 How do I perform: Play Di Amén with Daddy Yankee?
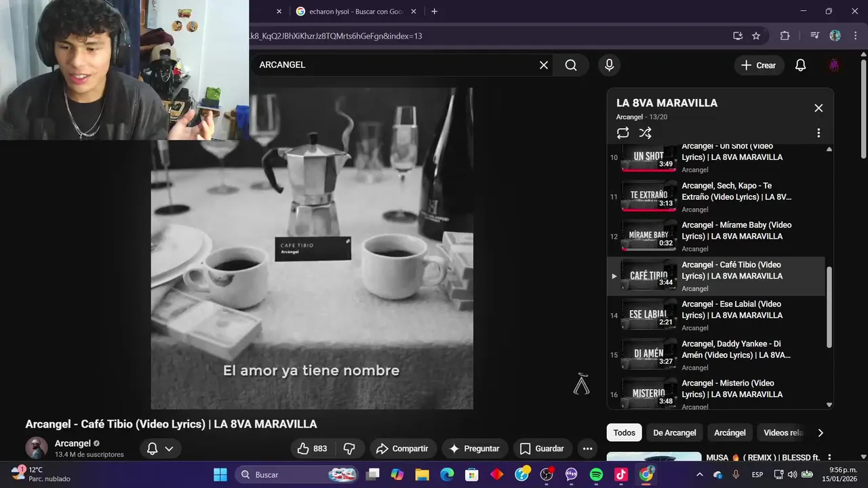coord(715,354)
